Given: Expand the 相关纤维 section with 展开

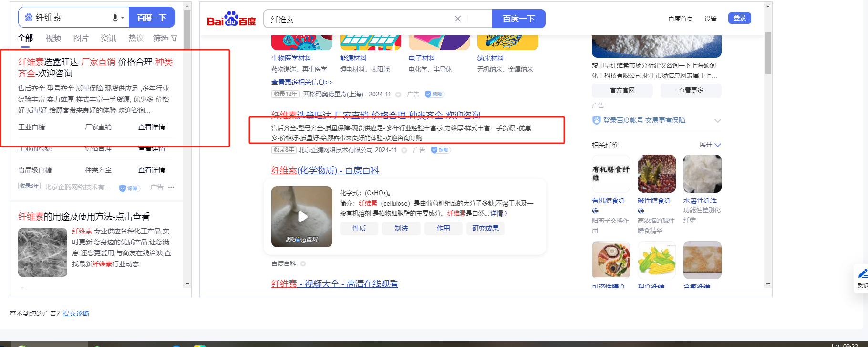Looking at the screenshot, I should 710,145.
